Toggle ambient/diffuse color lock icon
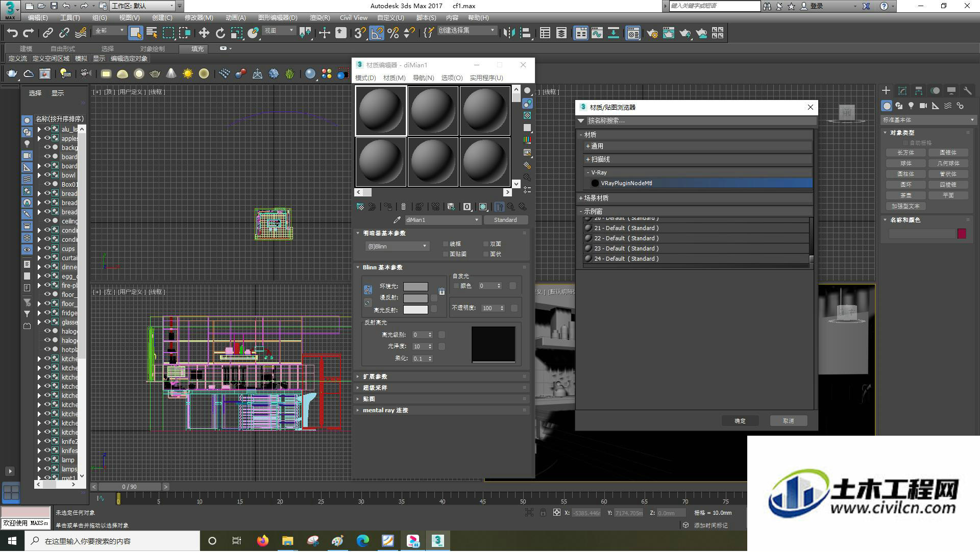 click(x=442, y=292)
